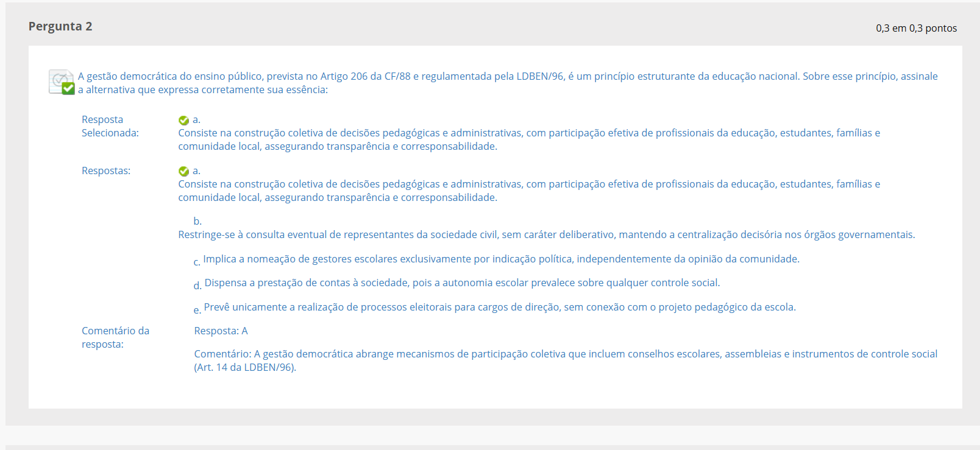Click the correct-question status icon beside the question

tap(62, 82)
